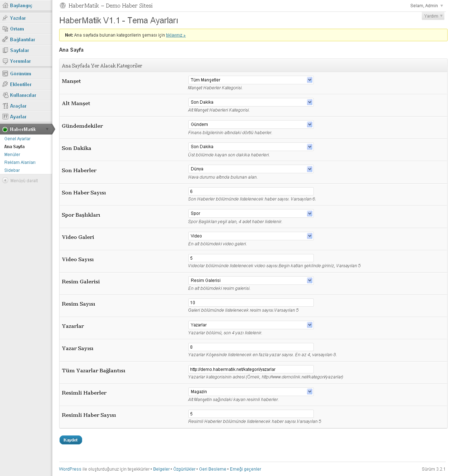This screenshot has width=453, height=476.
Task: Open the Manşet category dropdown
Action: 251,80
